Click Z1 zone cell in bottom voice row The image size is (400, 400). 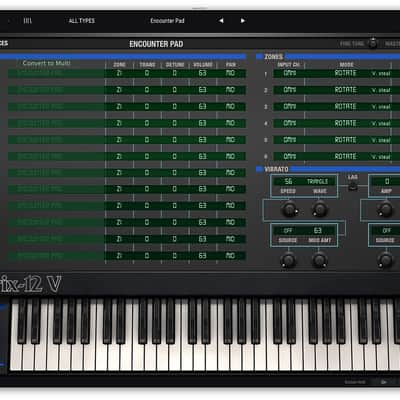119,256
